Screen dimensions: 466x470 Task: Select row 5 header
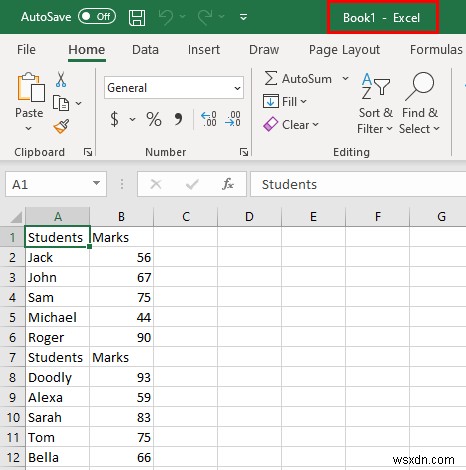(x=12, y=317)
